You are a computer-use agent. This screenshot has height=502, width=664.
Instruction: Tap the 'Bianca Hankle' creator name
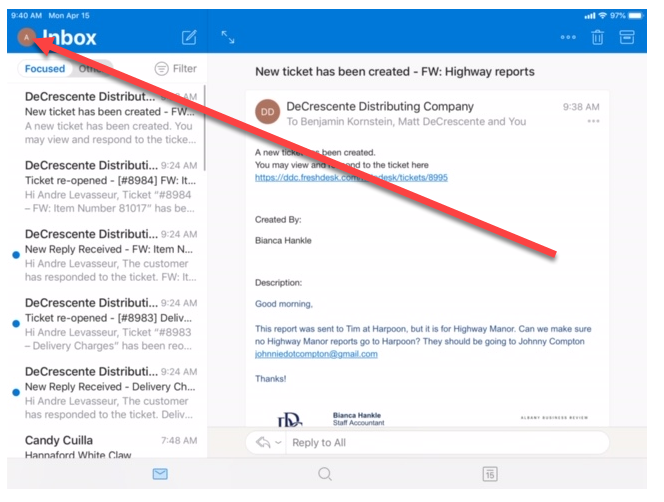pos(283,241)
